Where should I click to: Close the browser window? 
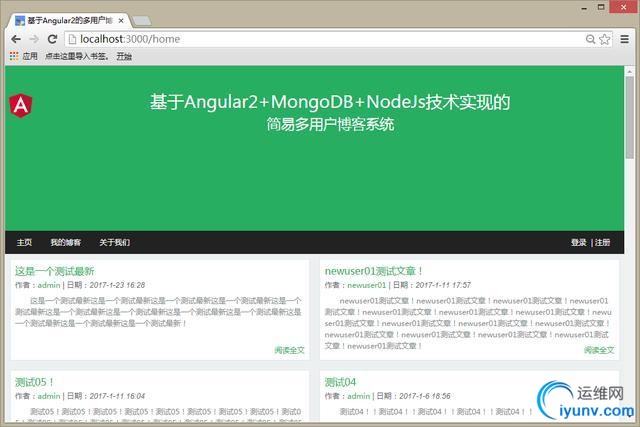pos(624,7)
